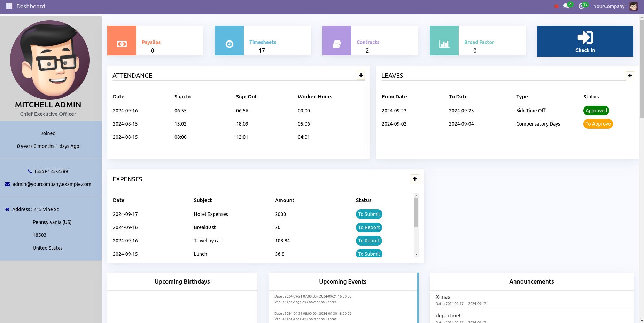
Task: Open the YourCompany company switcher
Action: tap(609, 6)
